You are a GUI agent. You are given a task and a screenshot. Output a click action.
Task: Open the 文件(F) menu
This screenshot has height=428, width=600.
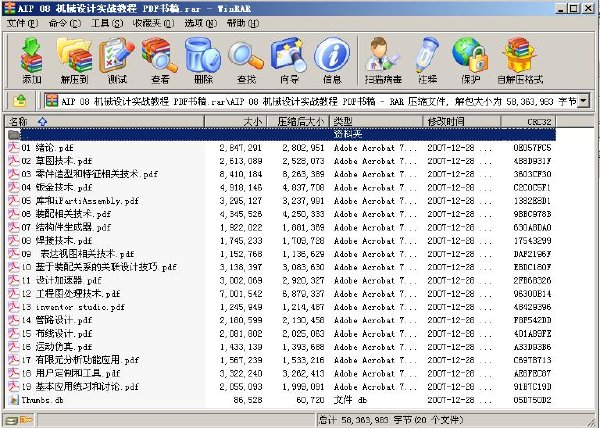pos(22,23)
